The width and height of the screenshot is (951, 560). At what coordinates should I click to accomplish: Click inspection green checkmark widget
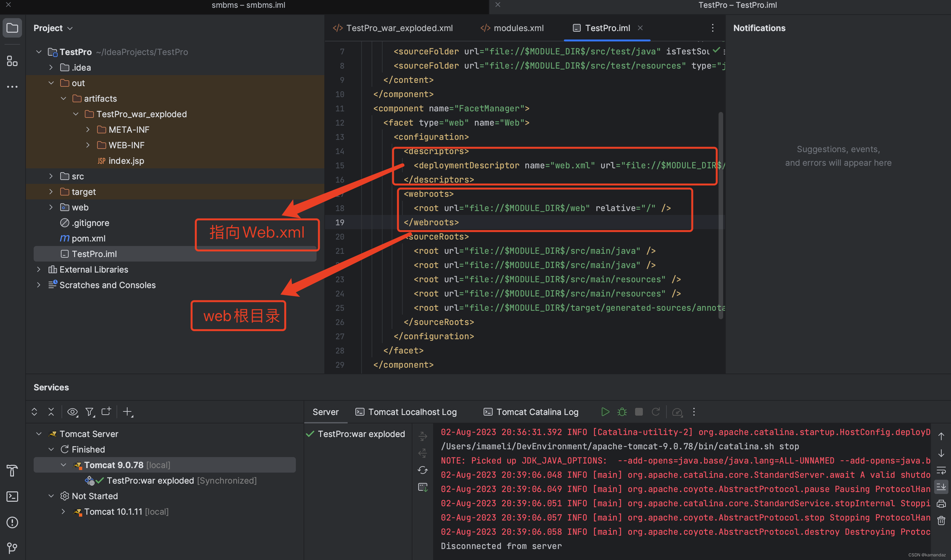click(x=716, y=50)
